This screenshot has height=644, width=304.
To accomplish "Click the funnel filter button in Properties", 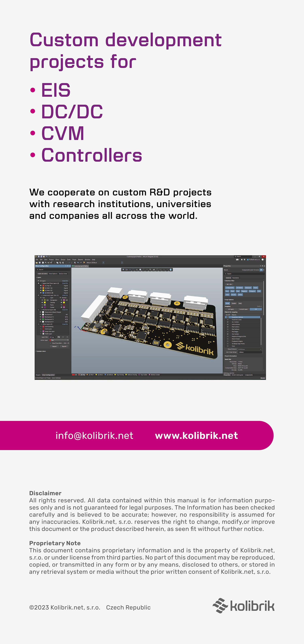I will (261, 270).
